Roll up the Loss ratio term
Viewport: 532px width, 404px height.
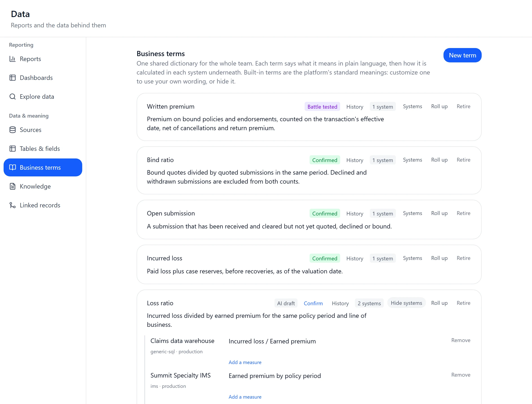click(439, 303)
